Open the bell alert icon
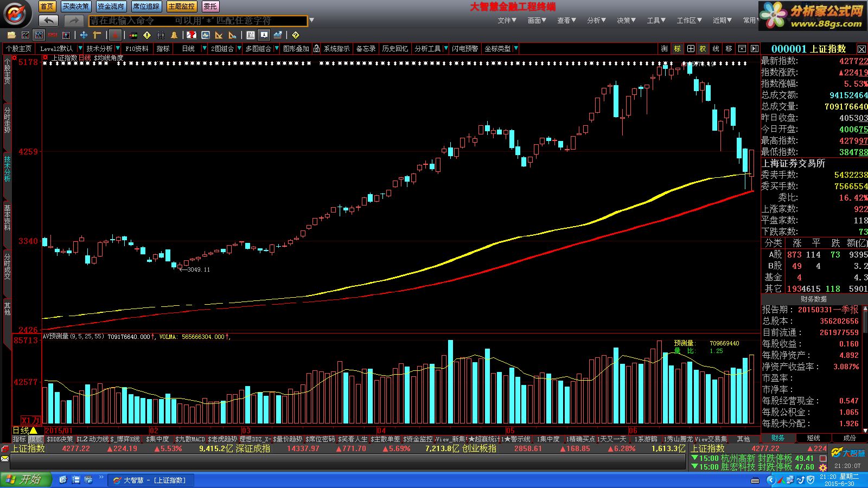Screen dimensions: 868x488 (x=174, y=35)
